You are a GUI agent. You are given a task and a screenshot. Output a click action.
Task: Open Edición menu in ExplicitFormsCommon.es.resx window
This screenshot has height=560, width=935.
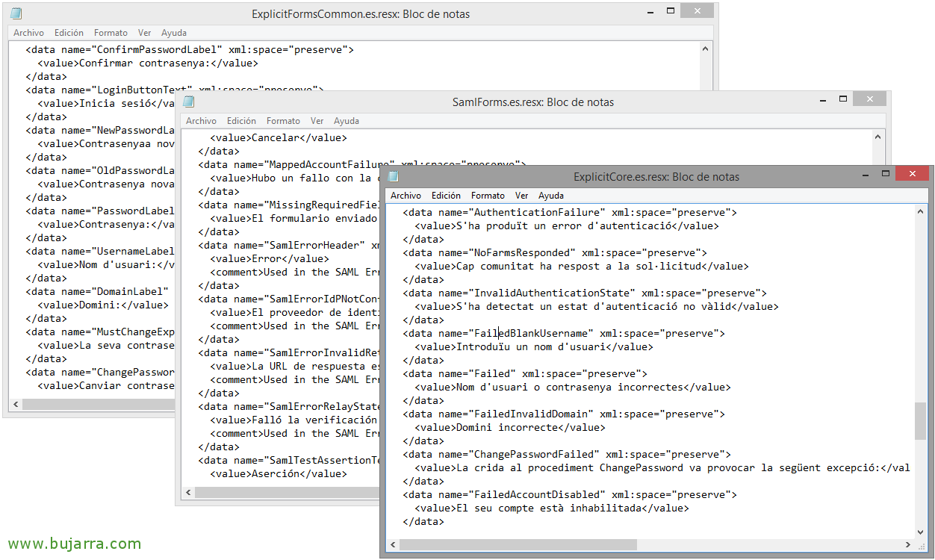tap(69, 33)
